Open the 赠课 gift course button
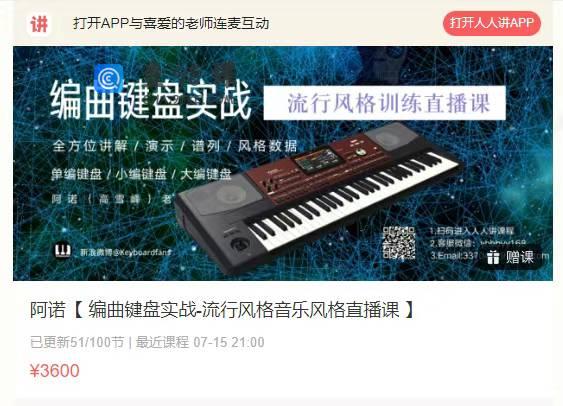The image size is (563, 406). tap(510, 257)
